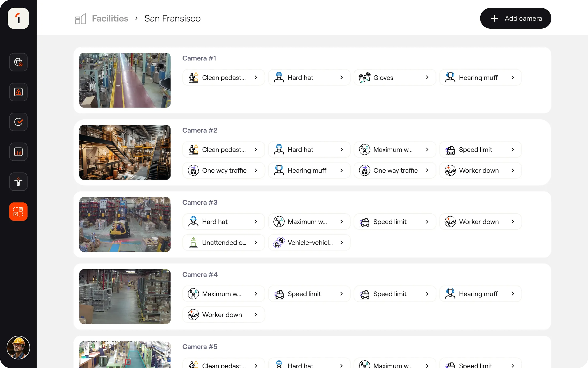Select the checkmark validation icon in the sidebar
Viewport: 588px width, 368px height.
point(18,122)
